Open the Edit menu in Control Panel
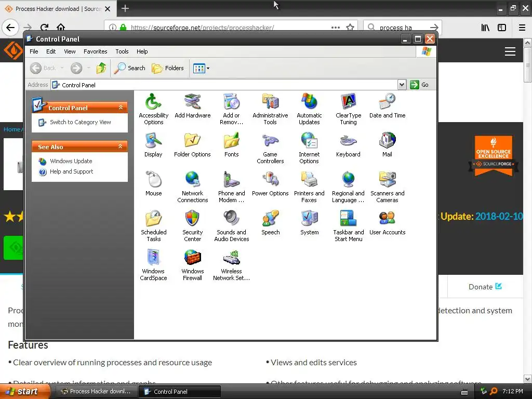The width and height of the screenshot is (532, 399). click(x=51, y=51)
